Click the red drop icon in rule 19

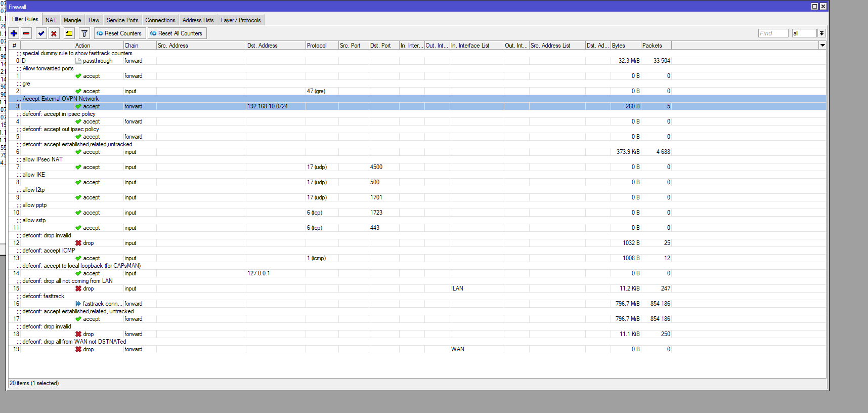[x=78, y=349]
